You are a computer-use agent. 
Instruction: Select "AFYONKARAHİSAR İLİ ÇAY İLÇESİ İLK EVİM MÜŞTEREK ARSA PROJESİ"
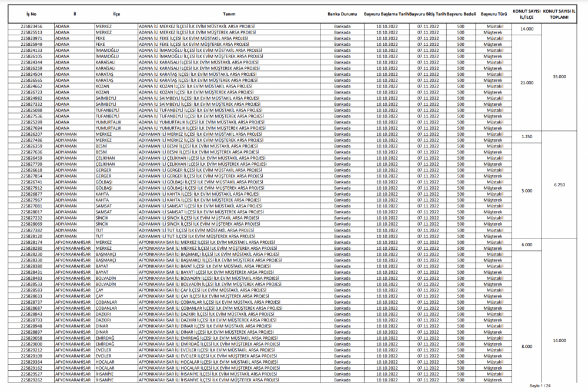tap(203, 296)
